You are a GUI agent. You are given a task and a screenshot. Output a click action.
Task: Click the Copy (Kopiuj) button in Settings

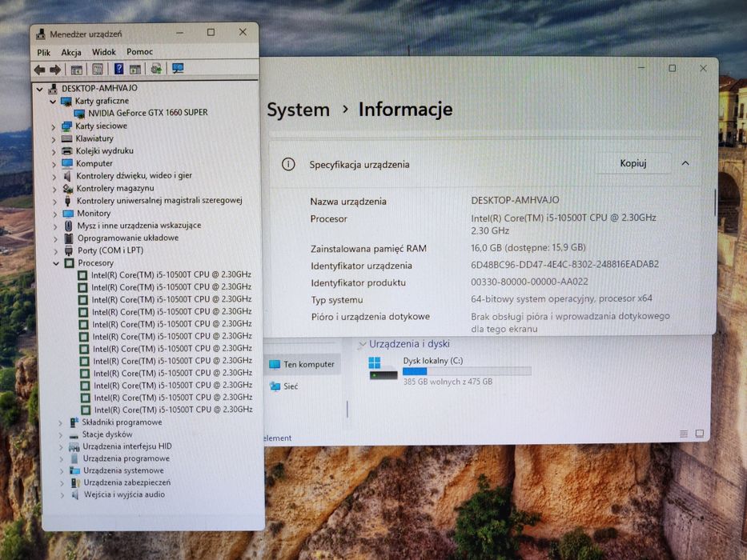[633, 163]
